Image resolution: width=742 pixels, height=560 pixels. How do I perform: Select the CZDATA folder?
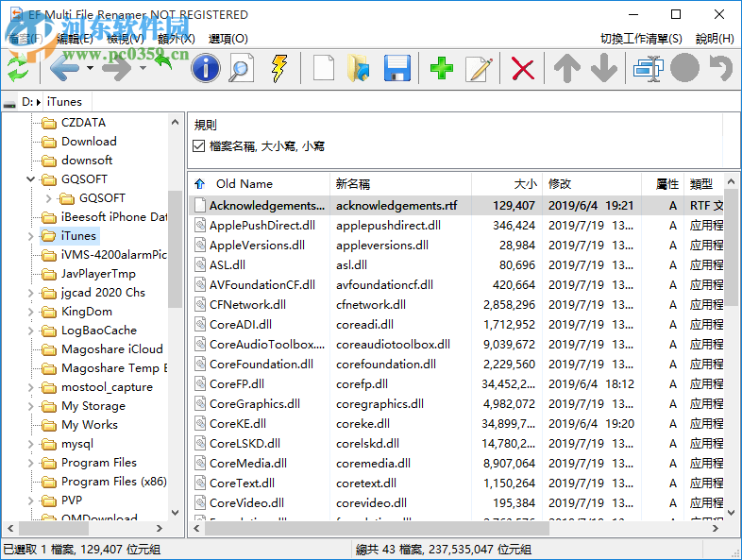coord(83,123)
